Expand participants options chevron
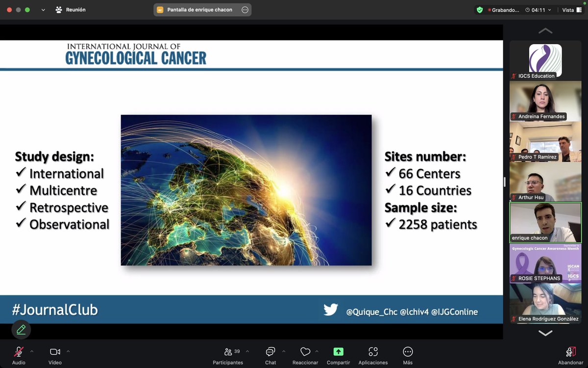Image resolution: width=588 pixels, height=368 pixels. coord(247,351)
